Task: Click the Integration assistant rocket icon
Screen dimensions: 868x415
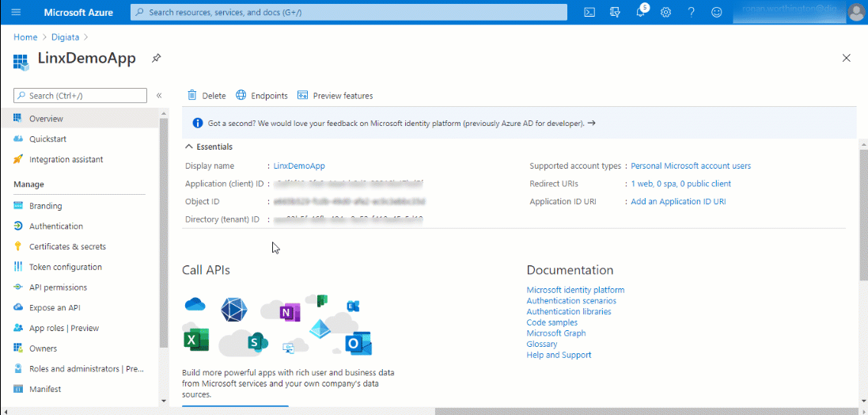Action: [17, 159]
